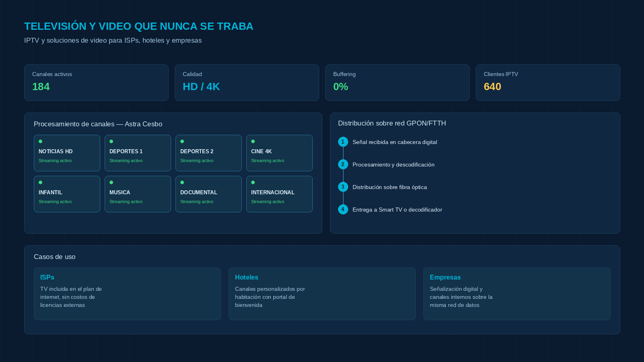Click step 2 circle in GPON distribution
This screenshot has height=362, width=644.
(343, 164)
